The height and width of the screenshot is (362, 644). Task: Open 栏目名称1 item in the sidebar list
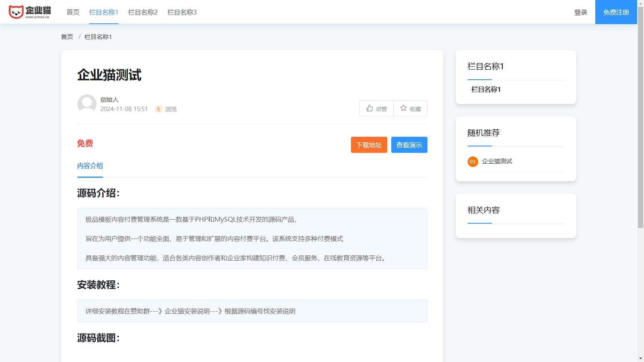pos(486,89)
